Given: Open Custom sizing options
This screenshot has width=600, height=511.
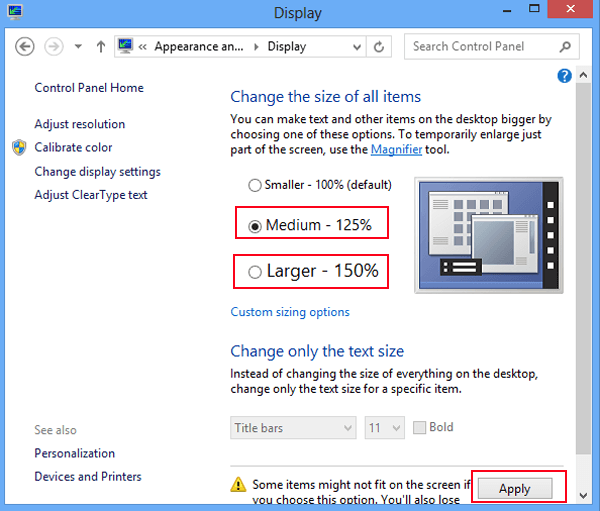Looking at the screenshot, I should (x=290, y=312).
